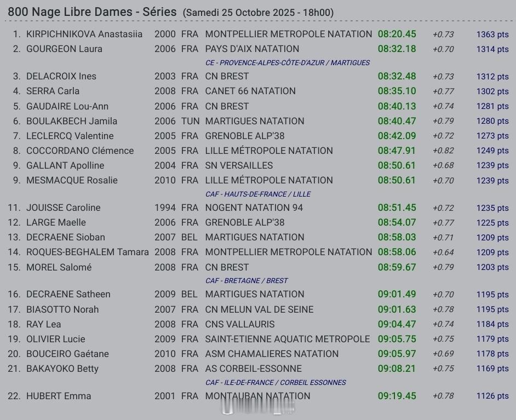Image resolution: width=516 pixels, height=420 pixels.
Task: Open GRENOBLE ALP'38 club for LECLERCQ Valentine
Action: click(x=245, y=136)
